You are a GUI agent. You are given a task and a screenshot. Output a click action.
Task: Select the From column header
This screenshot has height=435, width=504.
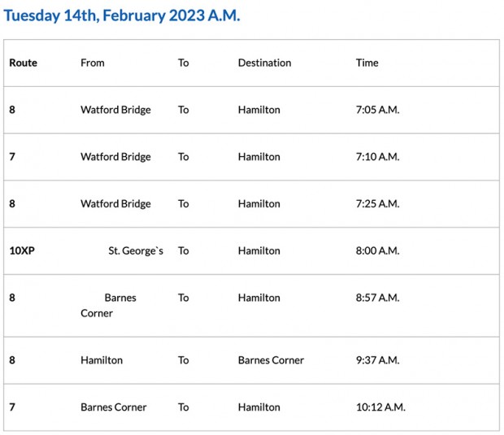93,63
